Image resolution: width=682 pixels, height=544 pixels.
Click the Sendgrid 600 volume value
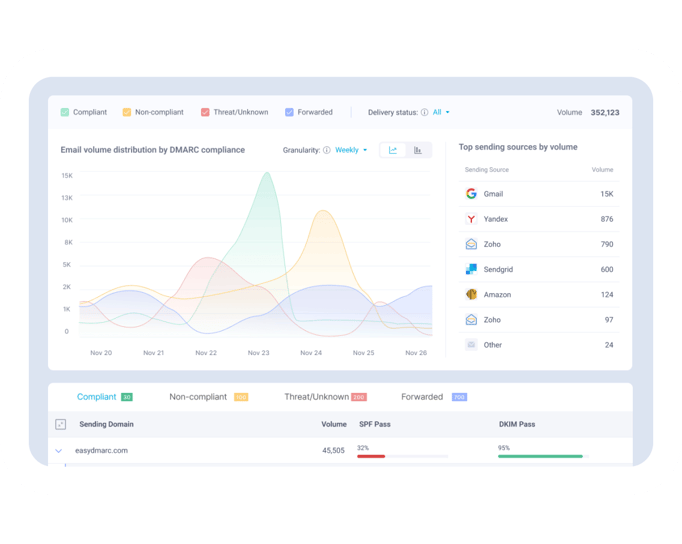pyautogui.click(x=607, y=270)
